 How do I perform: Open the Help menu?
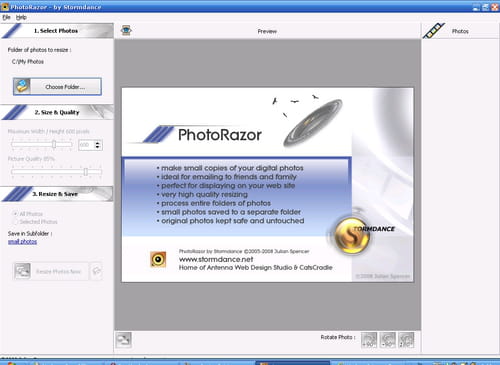(21, 17)
